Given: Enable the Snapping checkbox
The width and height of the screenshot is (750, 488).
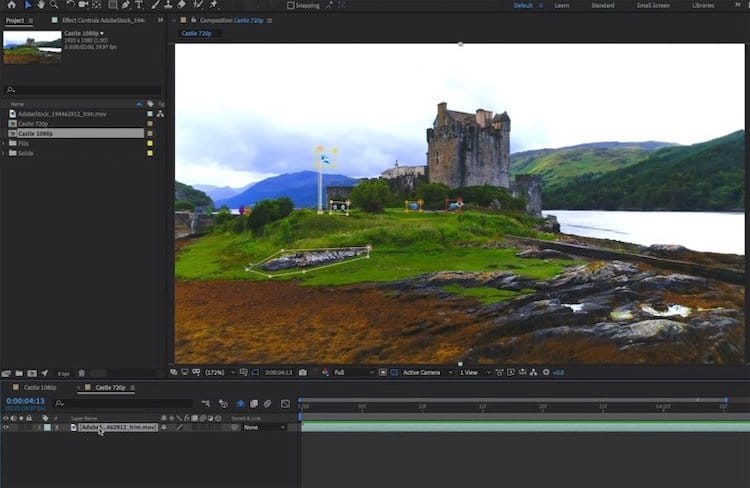Looking at the screenshot, I should click(x=291, y=5).
